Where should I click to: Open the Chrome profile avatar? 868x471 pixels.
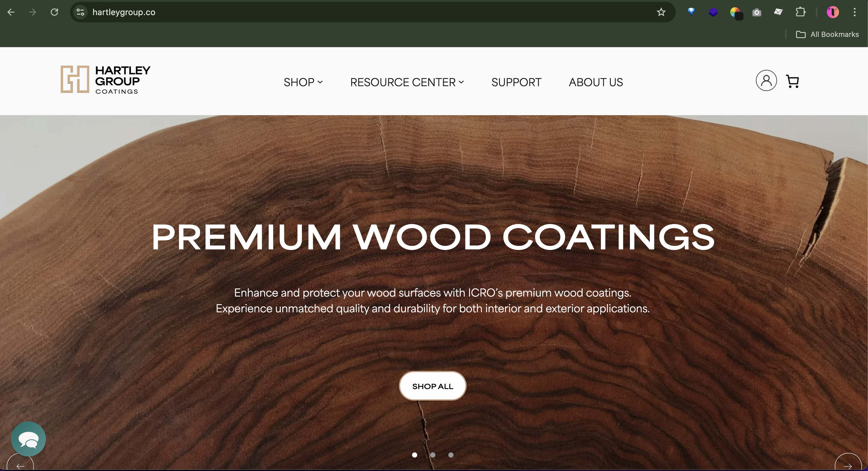tap(833, 12)
